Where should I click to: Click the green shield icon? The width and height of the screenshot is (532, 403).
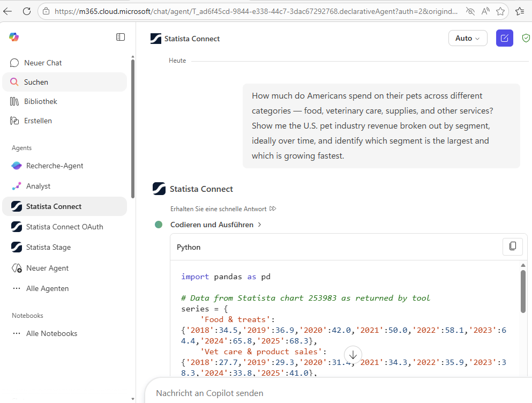click(526, 38)
